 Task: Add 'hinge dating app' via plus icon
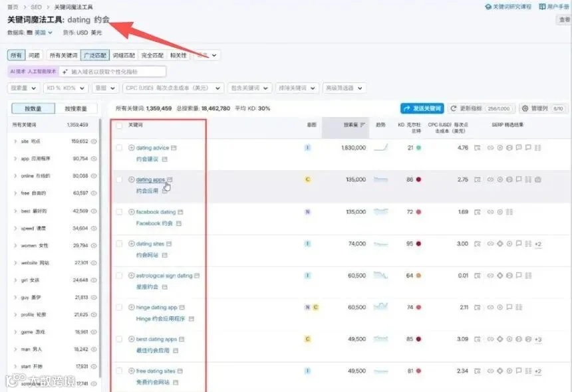[131, 307]
